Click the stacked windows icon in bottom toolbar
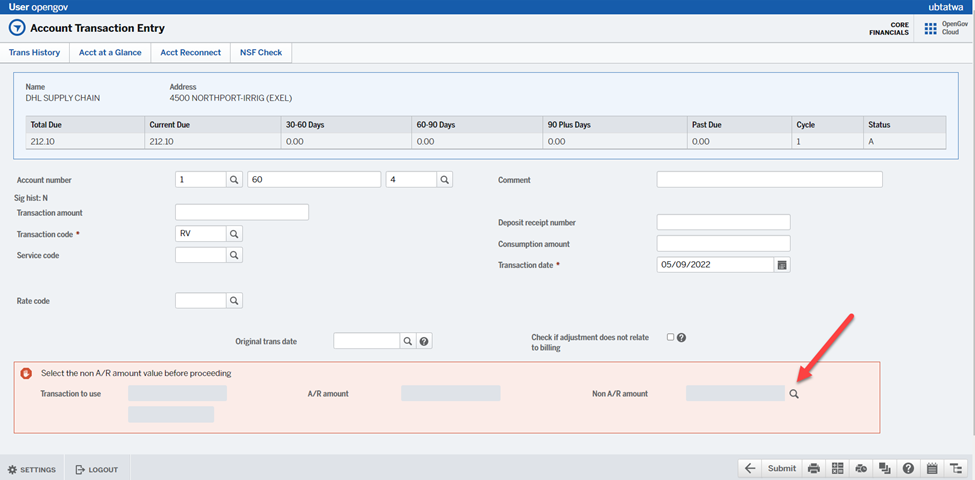 pos(884,469)
